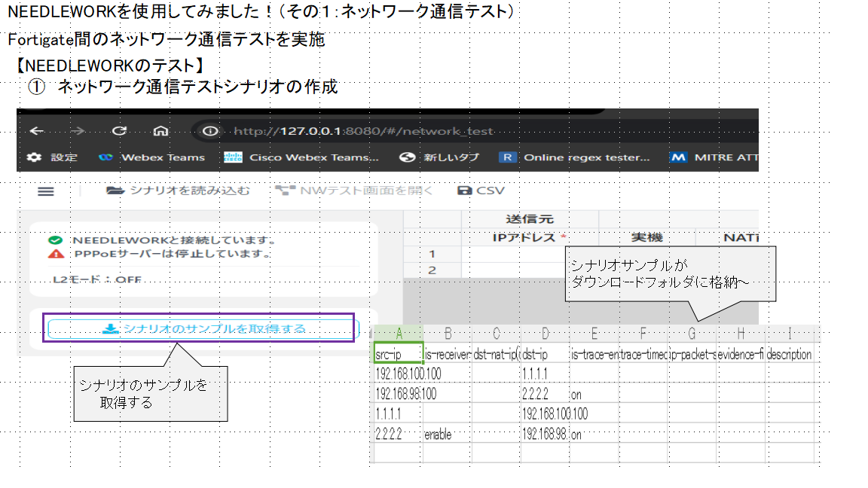Click the red PPPoE warning icon
Screen dimensions: 868x488
(x=56, y=254)
